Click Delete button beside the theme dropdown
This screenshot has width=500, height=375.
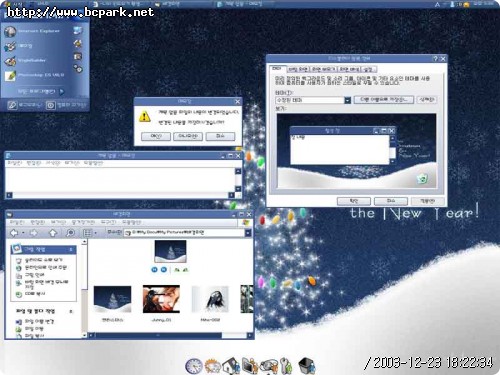(x=427, y=100)
